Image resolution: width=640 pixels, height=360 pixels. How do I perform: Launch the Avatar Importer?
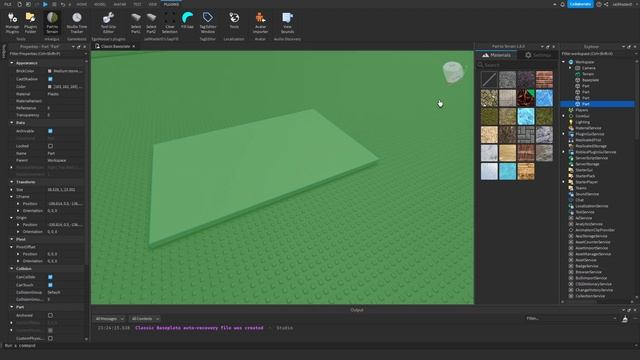[260, 22]
